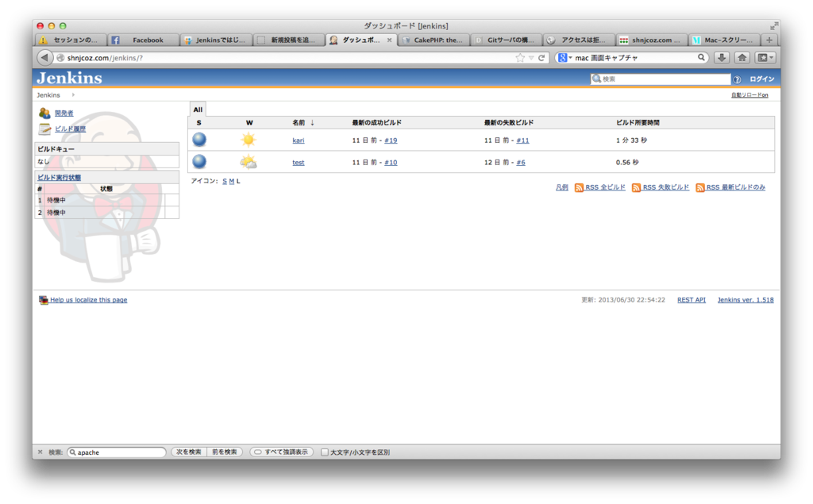Click RSS icon for latest builds only
Screen dimensions: 813x504
click(x=700, y=187)
